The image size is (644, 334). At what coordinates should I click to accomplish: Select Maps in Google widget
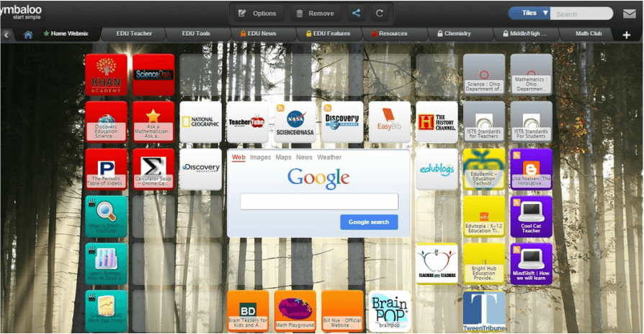(283, 157)
